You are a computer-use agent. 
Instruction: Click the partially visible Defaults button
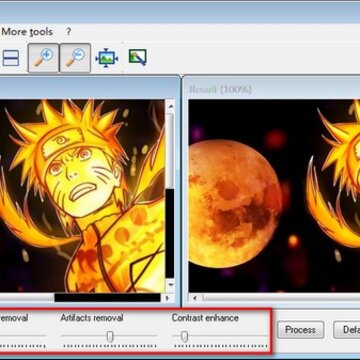[346, 330]
